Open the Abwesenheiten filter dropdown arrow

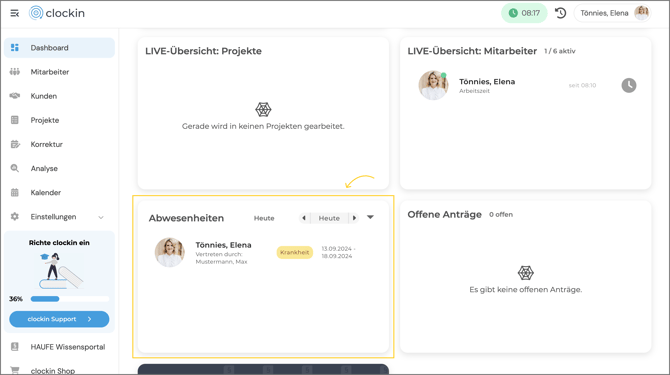pos(370,217)
